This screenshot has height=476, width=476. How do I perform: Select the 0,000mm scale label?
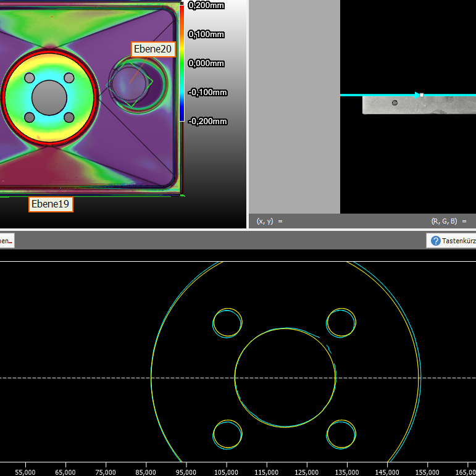point(206,63)
